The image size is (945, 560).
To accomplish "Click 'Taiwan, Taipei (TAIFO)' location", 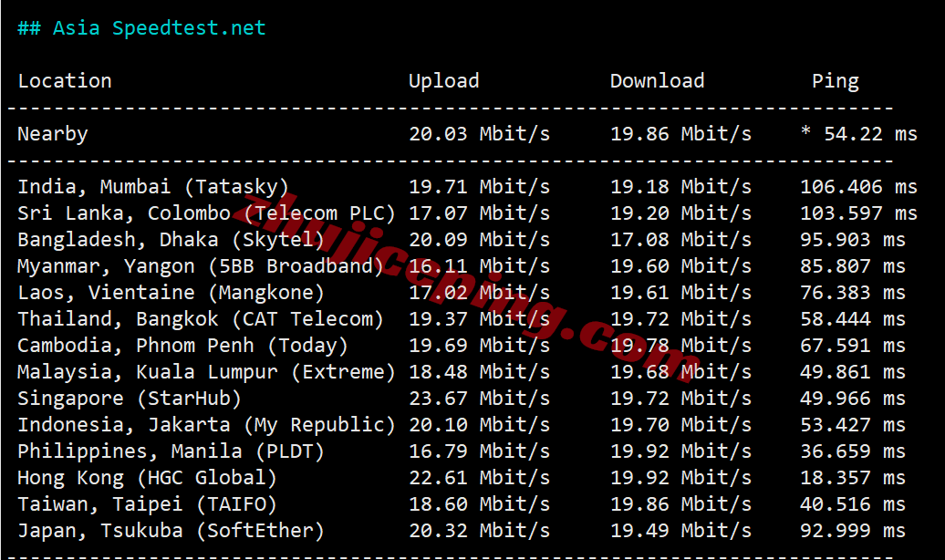I will [147, 505].
